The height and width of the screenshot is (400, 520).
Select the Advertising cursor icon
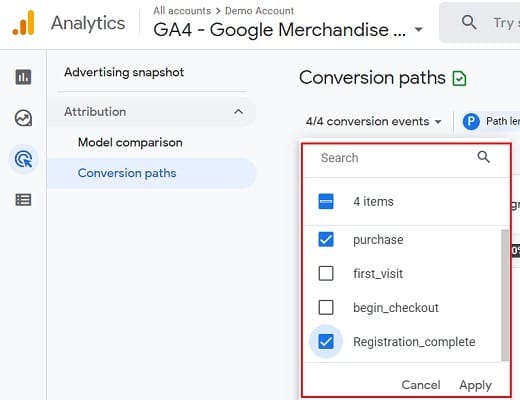[x=23, y=159]
